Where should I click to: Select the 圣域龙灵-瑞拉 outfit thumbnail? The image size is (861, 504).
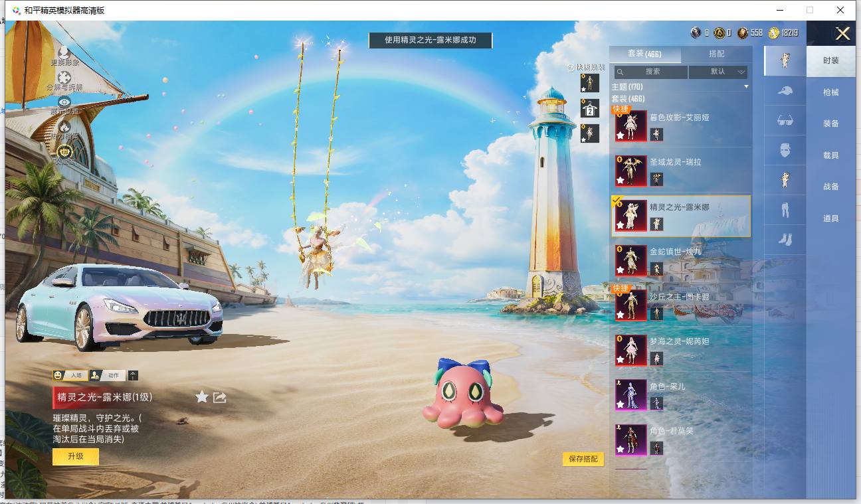(x=631, y=171)
